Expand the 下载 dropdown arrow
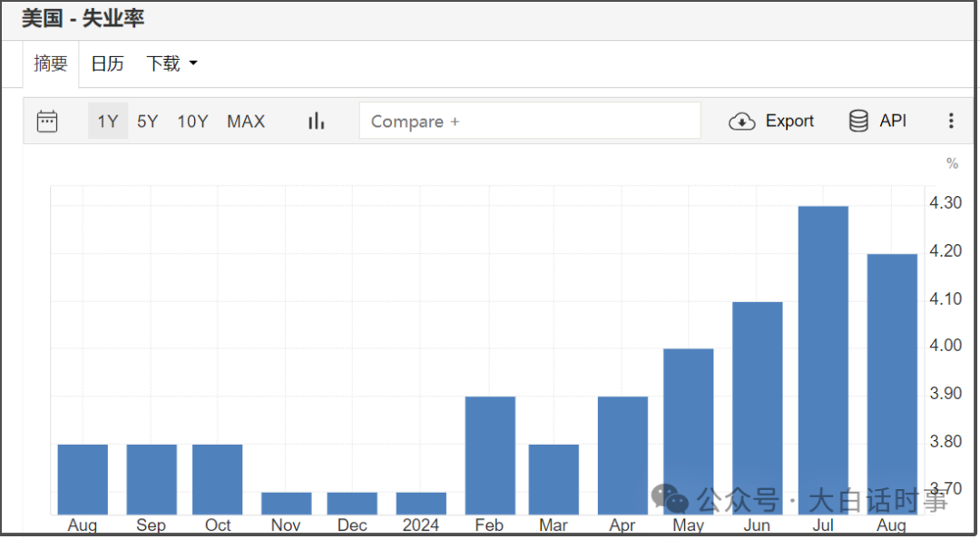 tap(193, 64)
